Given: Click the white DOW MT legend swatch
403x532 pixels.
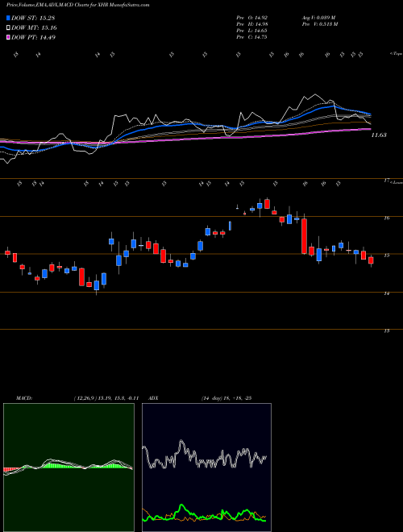Looking at the screenshot, I should [x=8, y=28].
